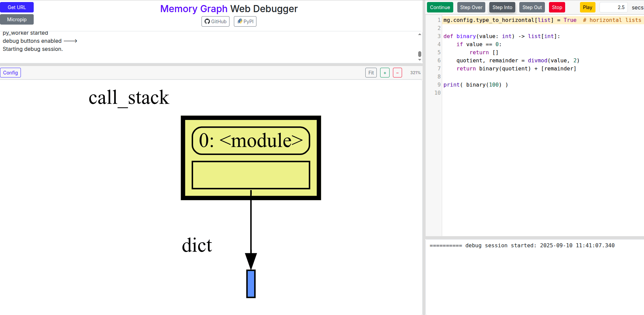Click line number 7 in gutter
The height and width of the screenshot is (315, 644).
coord(439,69)
